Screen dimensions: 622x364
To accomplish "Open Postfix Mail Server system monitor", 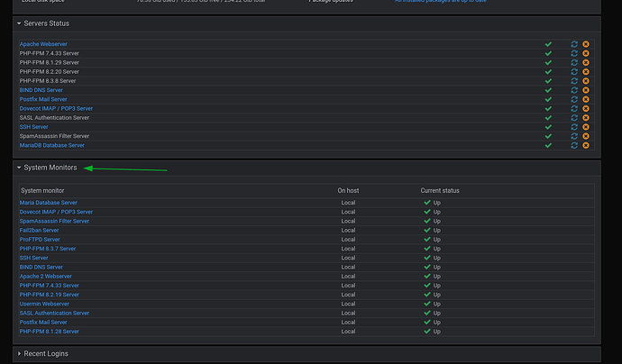I will [x=43, y=322].
